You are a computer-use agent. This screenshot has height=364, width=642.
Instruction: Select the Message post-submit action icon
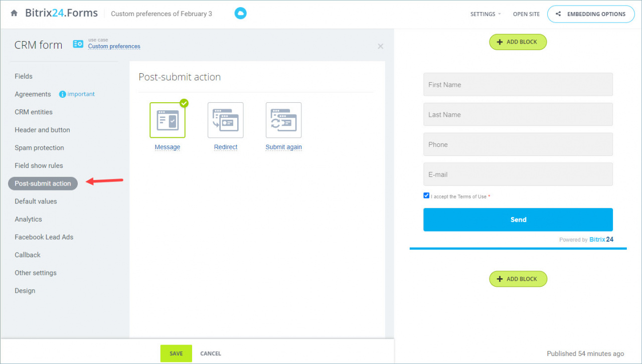coord(168,120)
